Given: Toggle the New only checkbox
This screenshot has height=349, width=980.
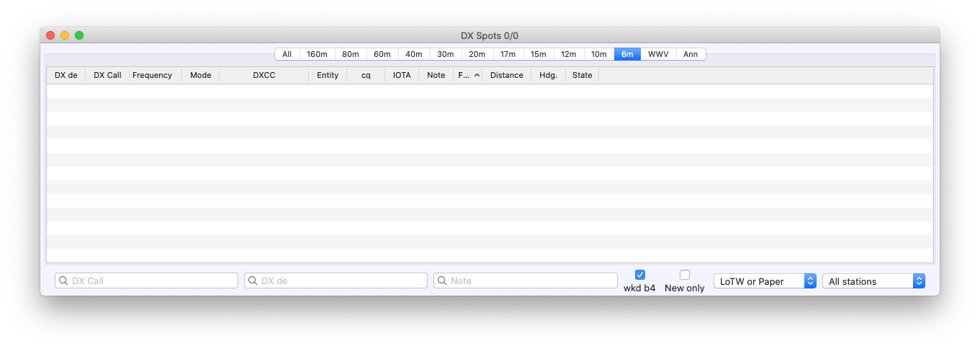Looking at the screenshot, I should coord(685,275).
